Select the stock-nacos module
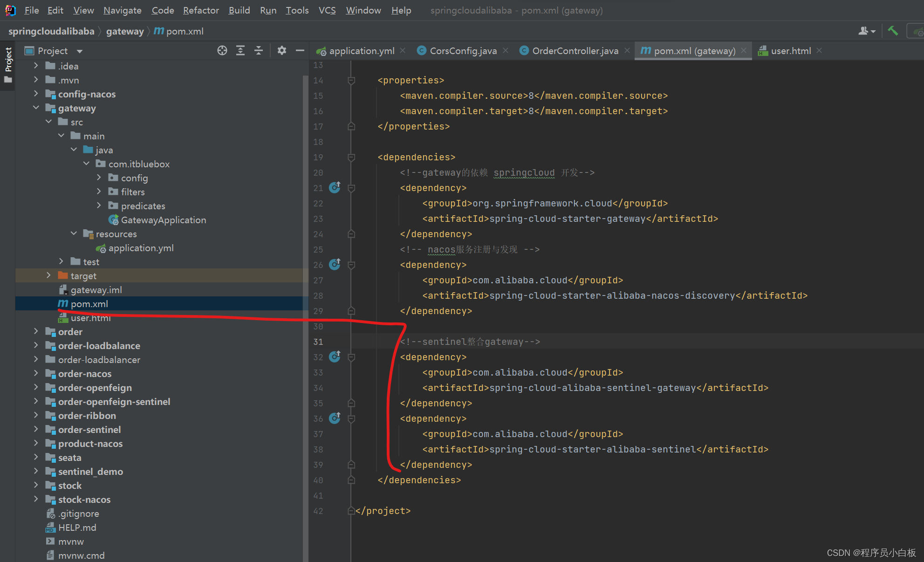The height and width of the screenshot is (562, 924). coord(84,500)
